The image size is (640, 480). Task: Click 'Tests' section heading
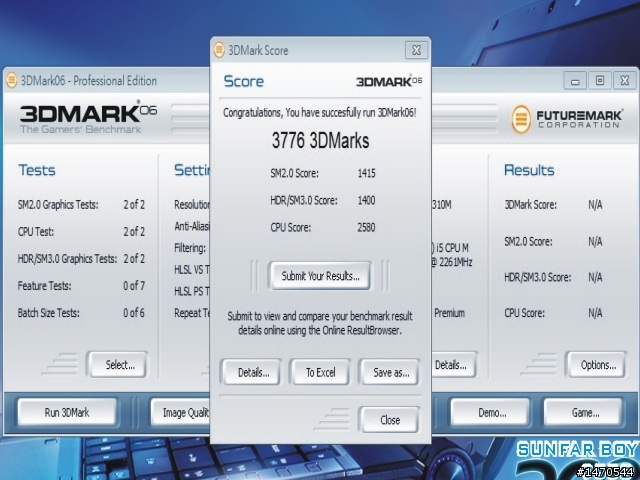point(37,170)
